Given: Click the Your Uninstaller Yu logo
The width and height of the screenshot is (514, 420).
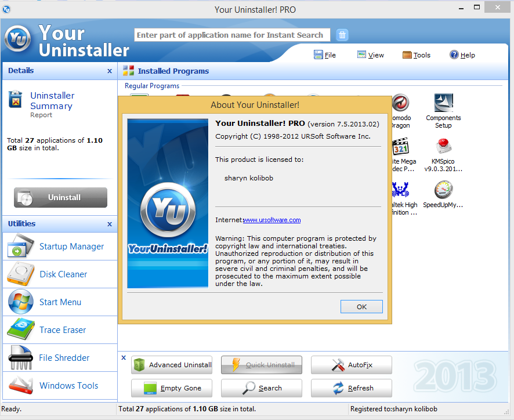Looking at the screenshot, I should tap(18, 39).
